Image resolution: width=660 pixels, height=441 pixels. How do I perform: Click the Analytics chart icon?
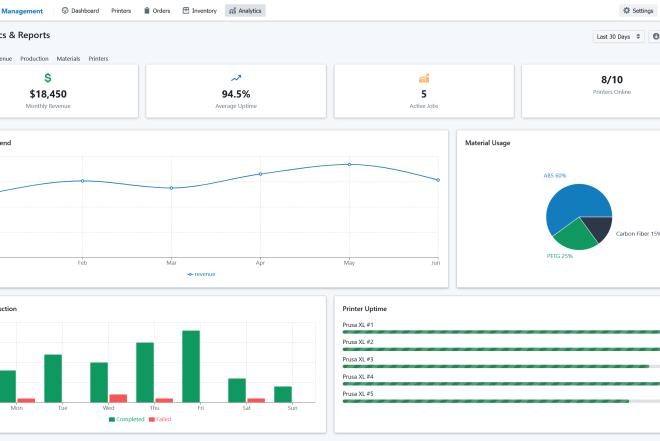coord(233,10)
